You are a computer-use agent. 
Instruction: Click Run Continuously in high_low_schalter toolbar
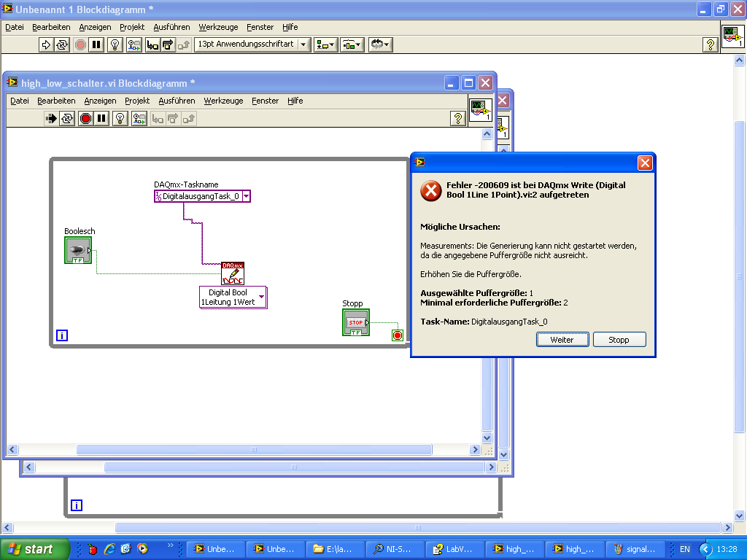click(x=67, y=119)
